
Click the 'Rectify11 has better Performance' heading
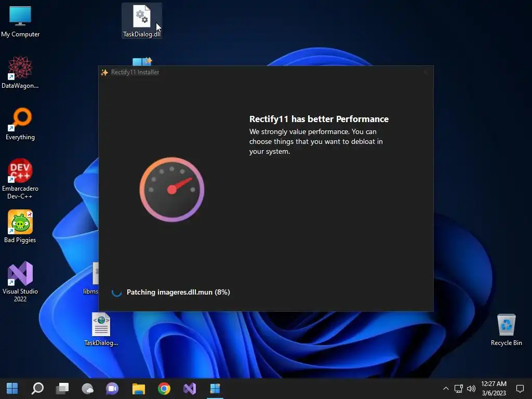(x=319, y=119)
